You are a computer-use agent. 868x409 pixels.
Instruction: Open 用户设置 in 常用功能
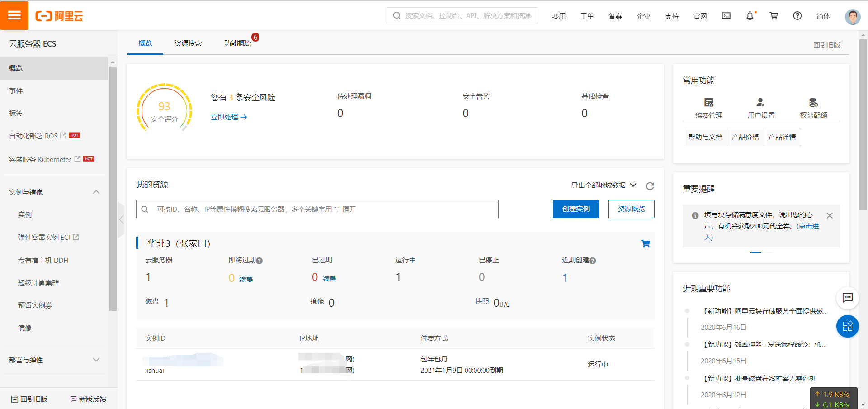pyautogui.click(x=760, y=107)
